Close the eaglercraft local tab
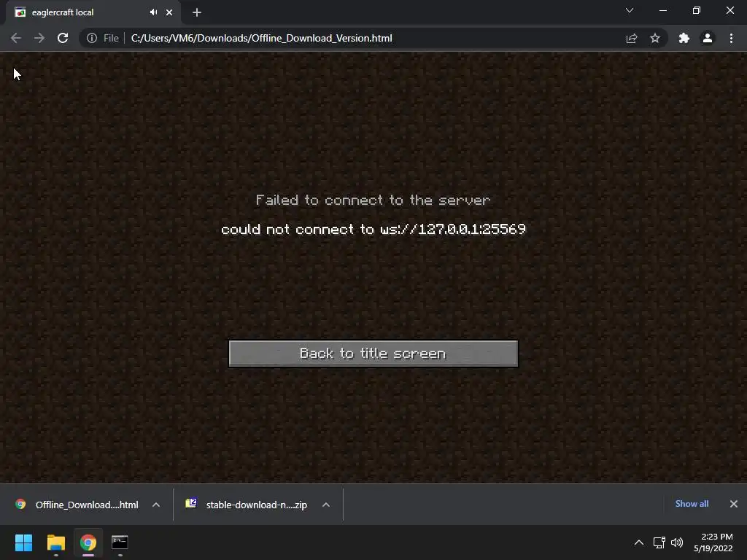 pos(169,12)
